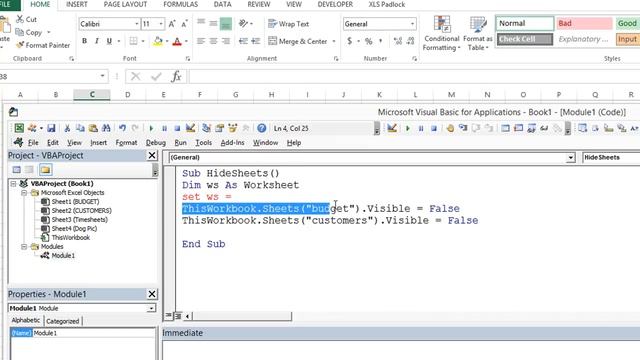Click the Format as Table button
This screenshot has width=640, height=360.
(x=478, y=33)
